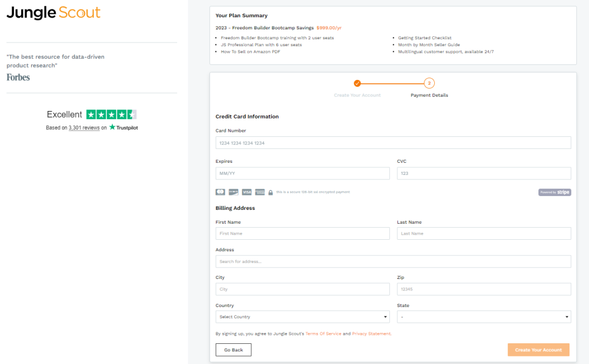Click the Last Name field
Image resolution: width=589 pixels, height=364 pixels.
click(484, 233)
